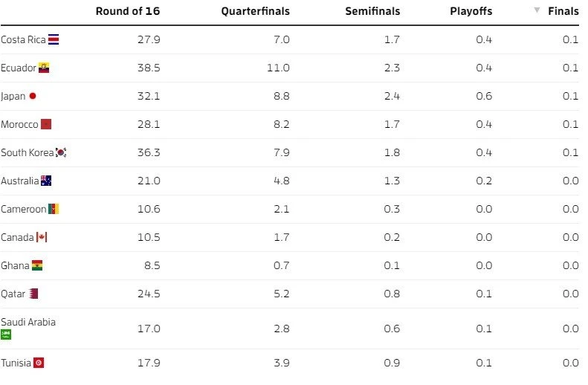Sort by the Finals column header
This screenshot has height=385, width=588.
point(563,11)
